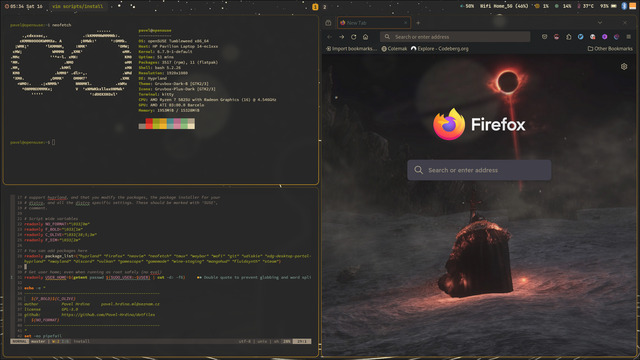Click the pink-blue round extension icon

point(616,37)
